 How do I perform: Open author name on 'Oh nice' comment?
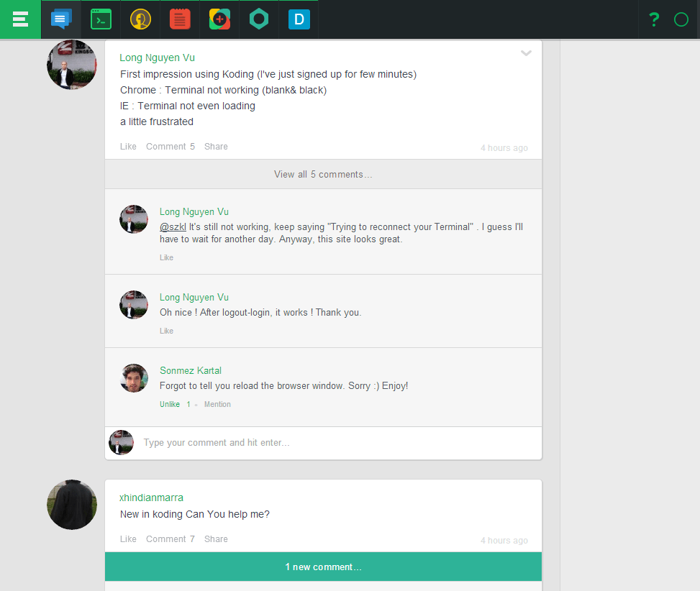click(x=194, y=298)
